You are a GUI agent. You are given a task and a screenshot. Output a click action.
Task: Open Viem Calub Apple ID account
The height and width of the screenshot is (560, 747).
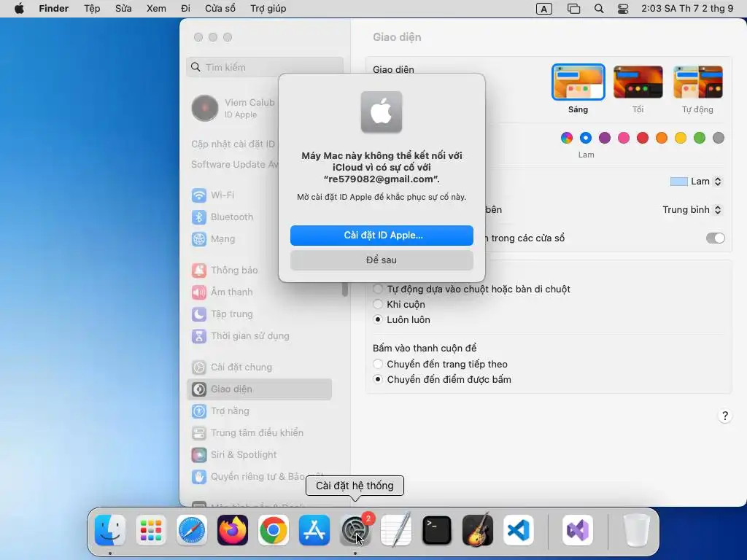pos(233,108)
